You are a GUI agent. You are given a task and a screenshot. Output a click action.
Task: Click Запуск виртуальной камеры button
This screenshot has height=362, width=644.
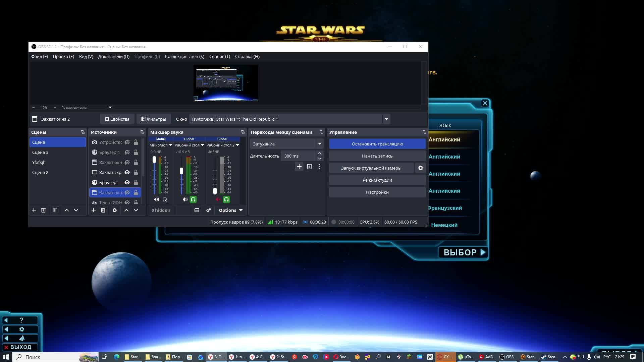pos(371,168)
